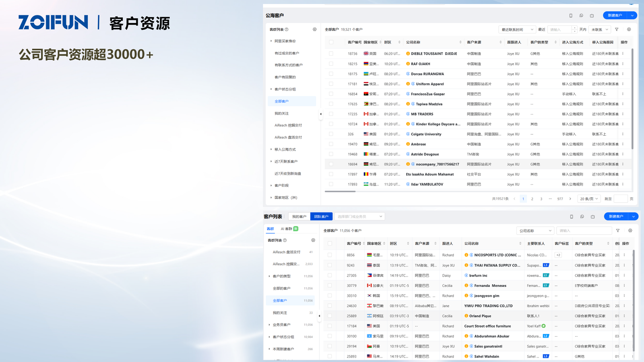
Task: Open the 最近联系时间 dropdown
Action: pos(517,29)
